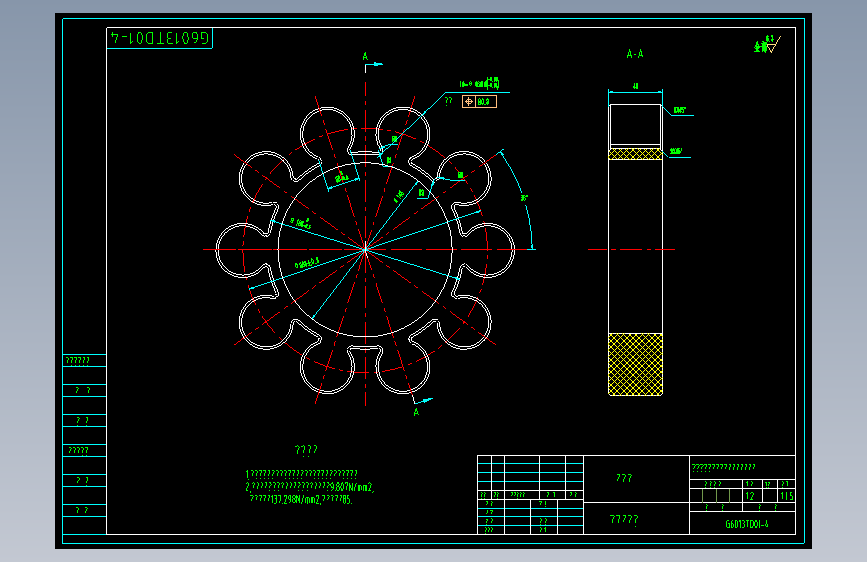Select the large yellow hatched lower section area
The width and height of the screenshot is (867, 562).
pos(635,364)
